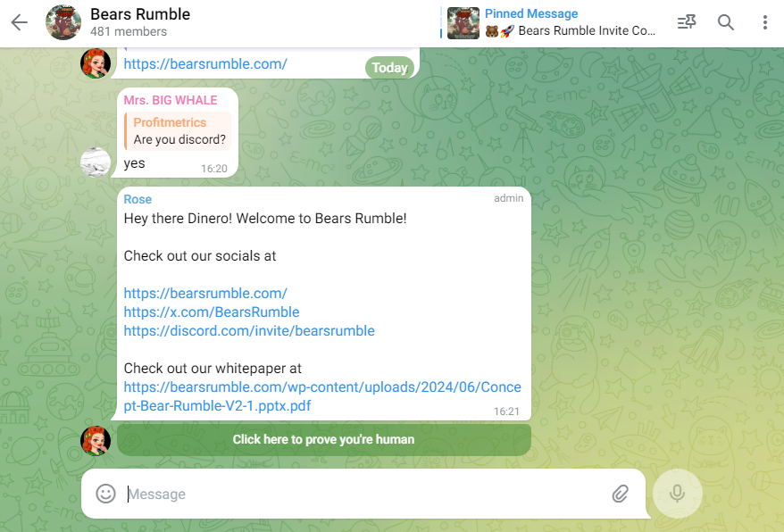Click 'Click here to prove you're human' button

[x=324, y=439]
